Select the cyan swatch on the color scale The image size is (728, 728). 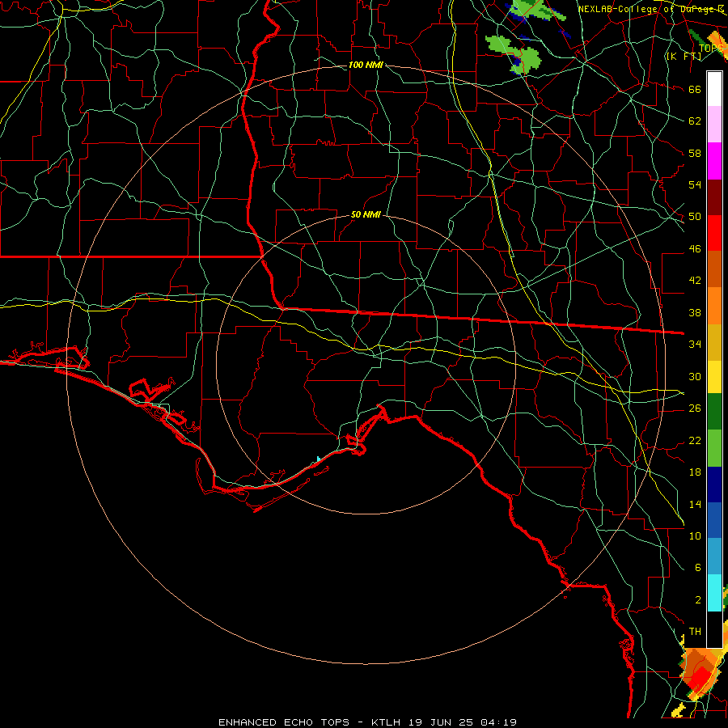click(x=714, y=593)
